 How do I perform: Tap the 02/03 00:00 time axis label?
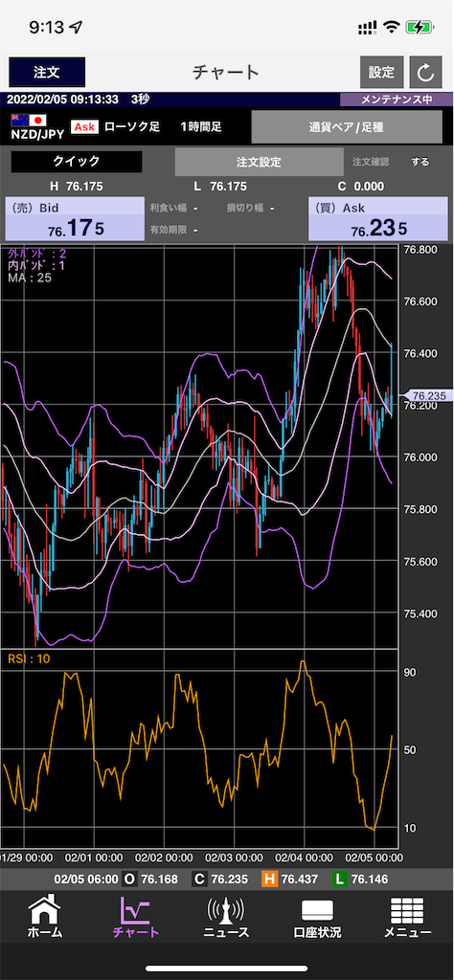[235, 857]
